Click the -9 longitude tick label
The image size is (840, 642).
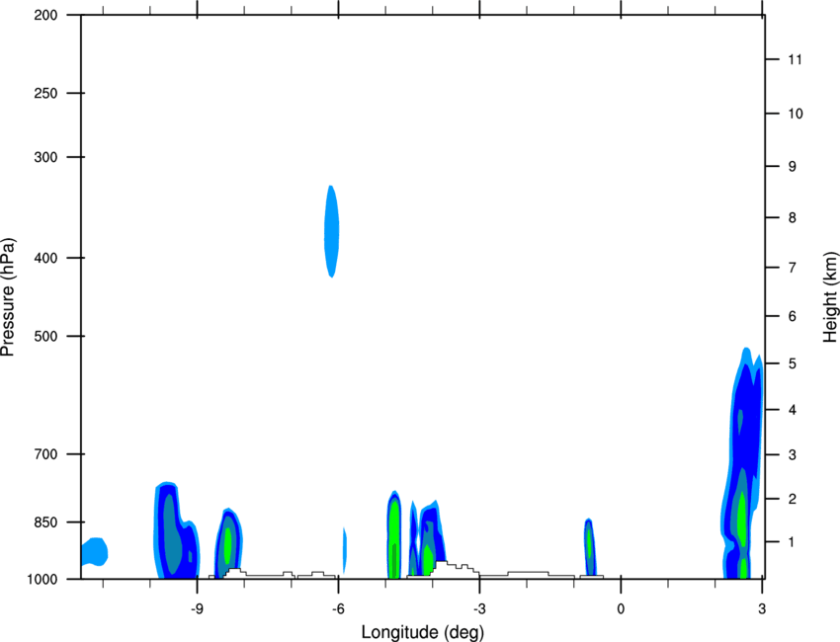197,608
